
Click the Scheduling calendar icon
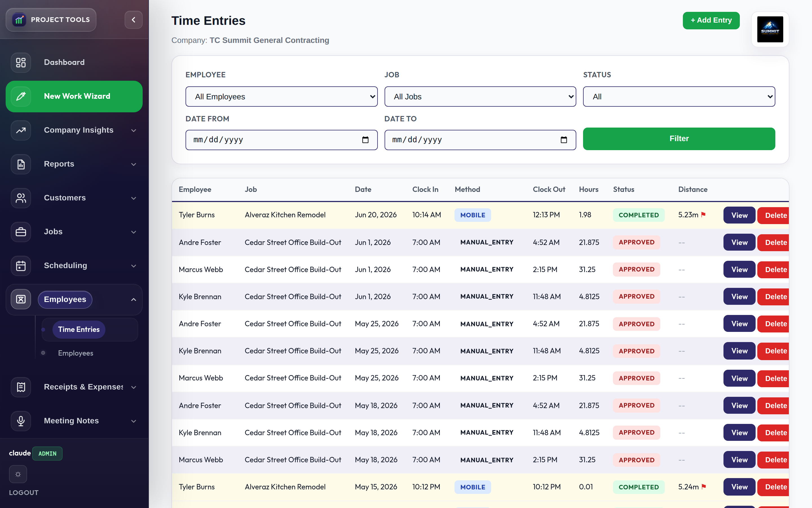pyautogui.click(x=21, y=266)
